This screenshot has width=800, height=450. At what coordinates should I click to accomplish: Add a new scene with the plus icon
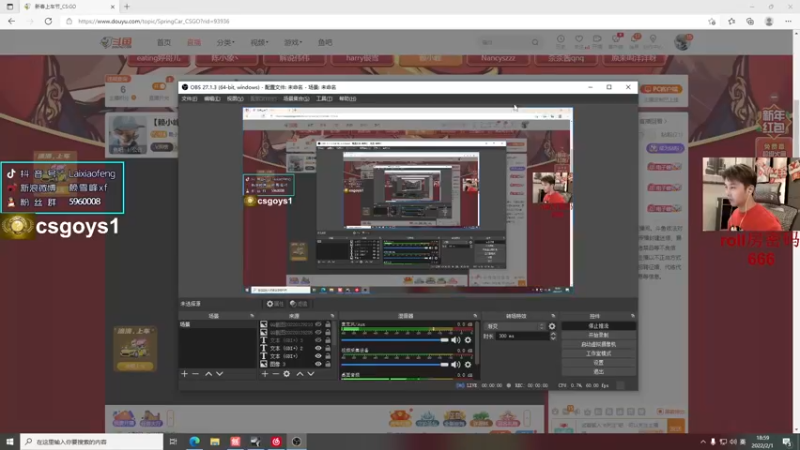coord(184,374)
